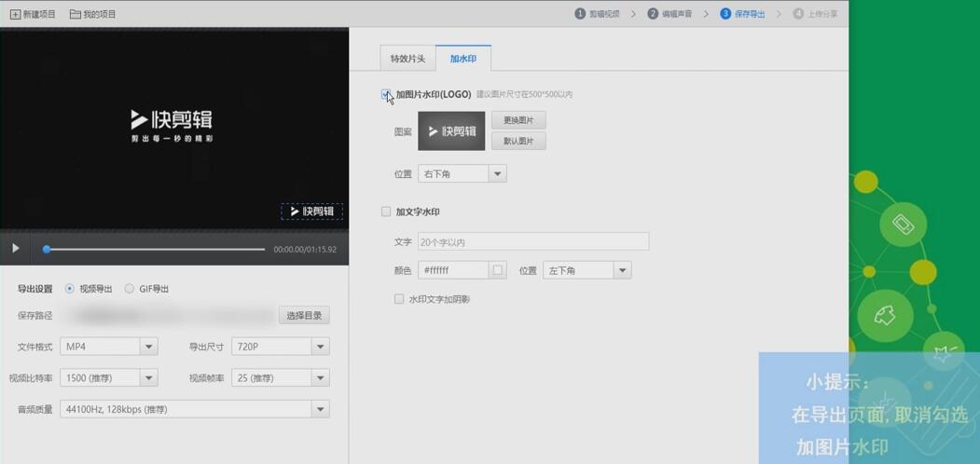This screenshot has height=464, width=980.
Task: Enable the 加文字水印 checkbox
Action: [x=386, y=212]
